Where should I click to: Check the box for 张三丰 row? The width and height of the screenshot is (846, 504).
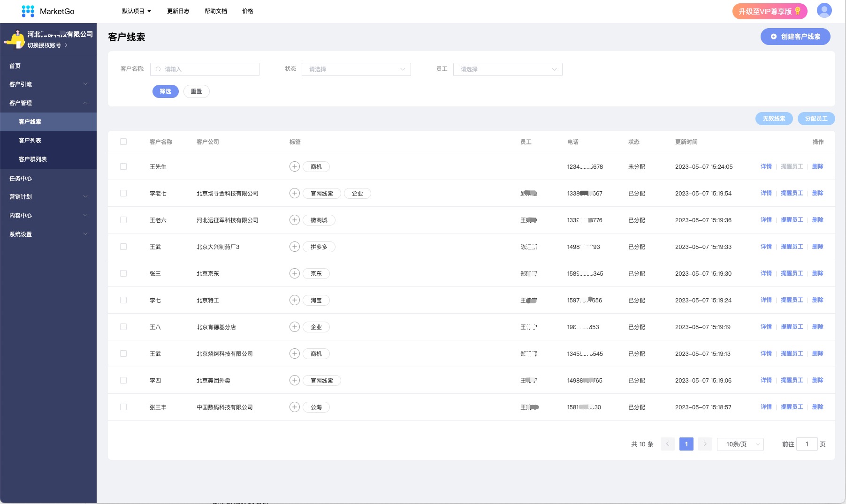click(x=123, y=407)
